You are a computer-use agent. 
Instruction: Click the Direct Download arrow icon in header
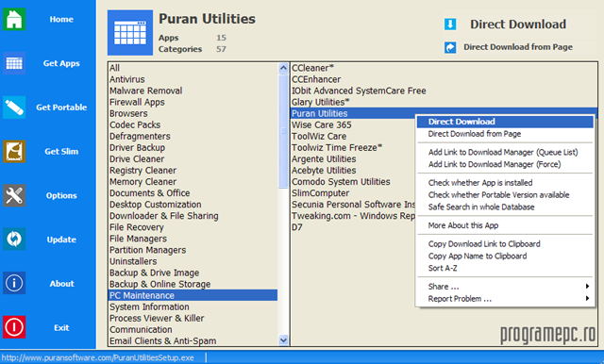click(x=450, y=25)
